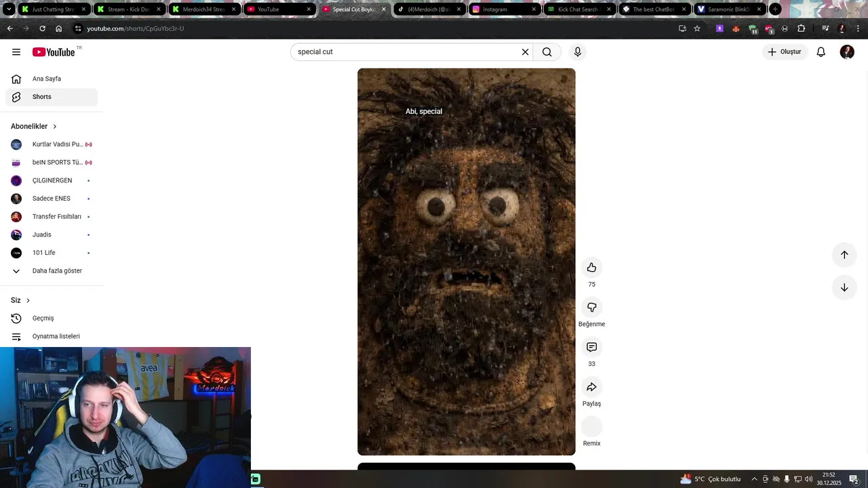Bookmark this page with star icon
The height and width of the screenshot is (488, 868).
click(x=697, y=28)
